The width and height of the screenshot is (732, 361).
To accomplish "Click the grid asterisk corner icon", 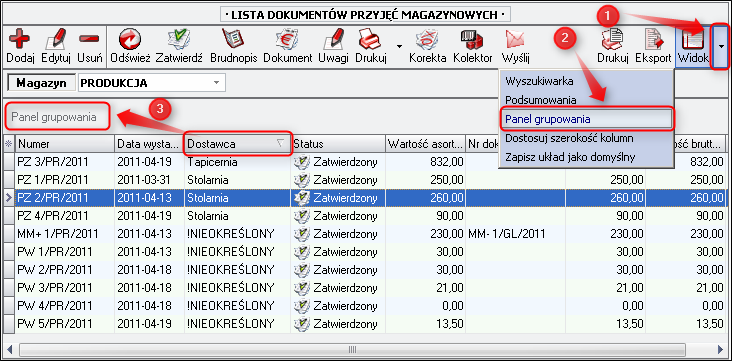I will [8, 144].
